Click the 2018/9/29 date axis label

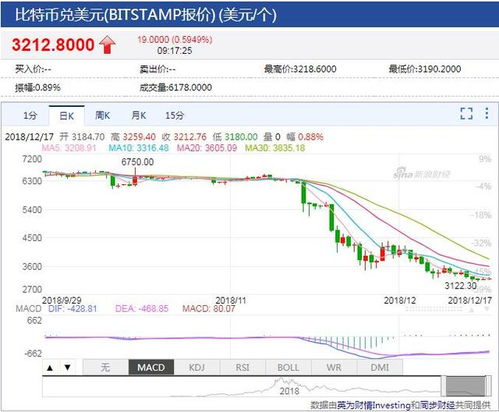point(62,300)
